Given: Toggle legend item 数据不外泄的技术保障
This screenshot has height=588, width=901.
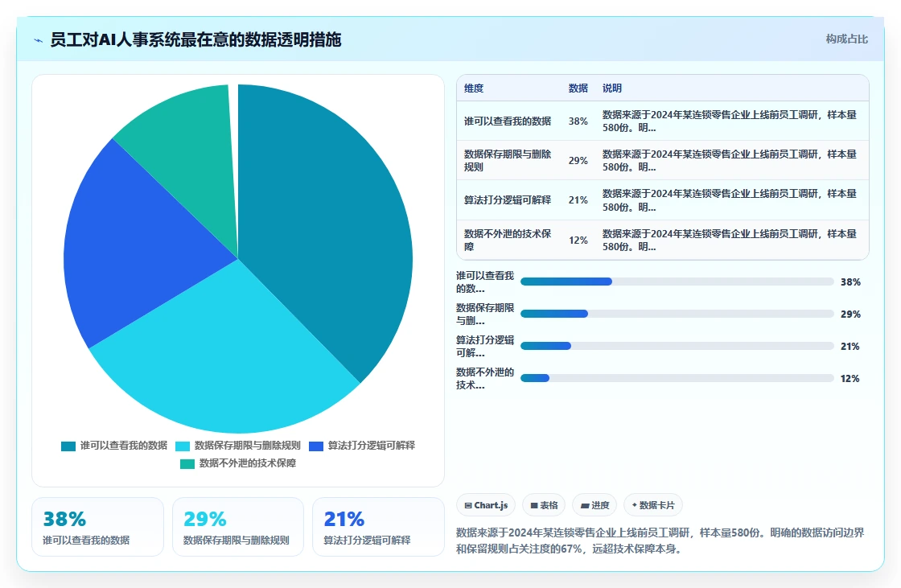Looking at the screenshot, I should point(238,463).
